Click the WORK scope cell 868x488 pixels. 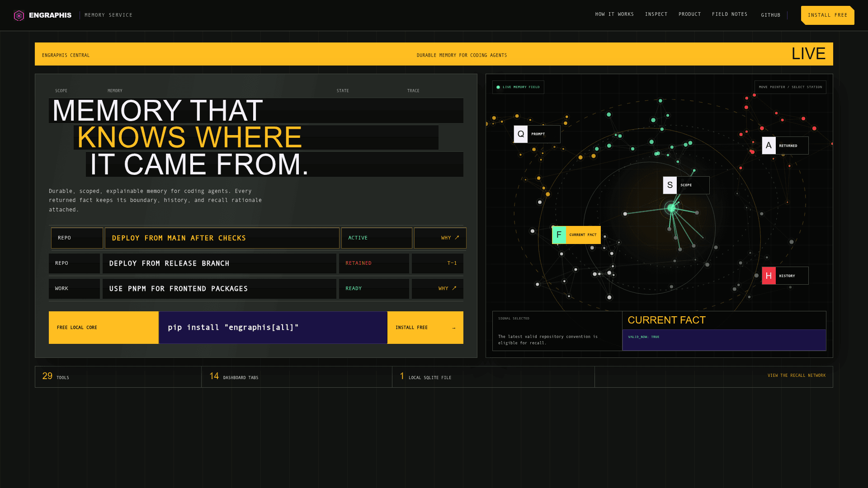(74, 289)
